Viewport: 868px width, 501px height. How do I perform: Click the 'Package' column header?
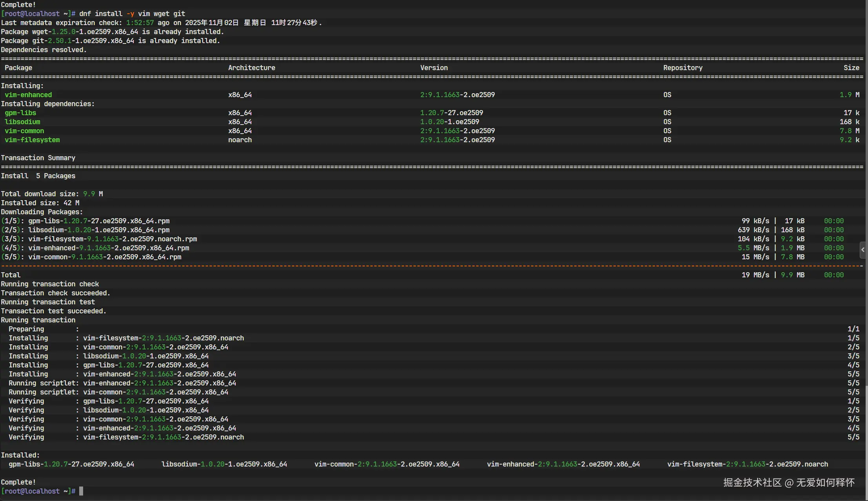click(18, 68)
